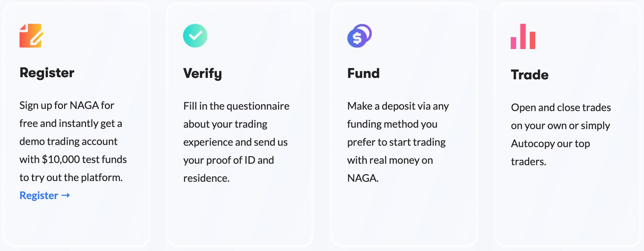Select the Register heading
Image resolution: width=644 pixels, height=251 pixels.
click(x=47, y=73)
